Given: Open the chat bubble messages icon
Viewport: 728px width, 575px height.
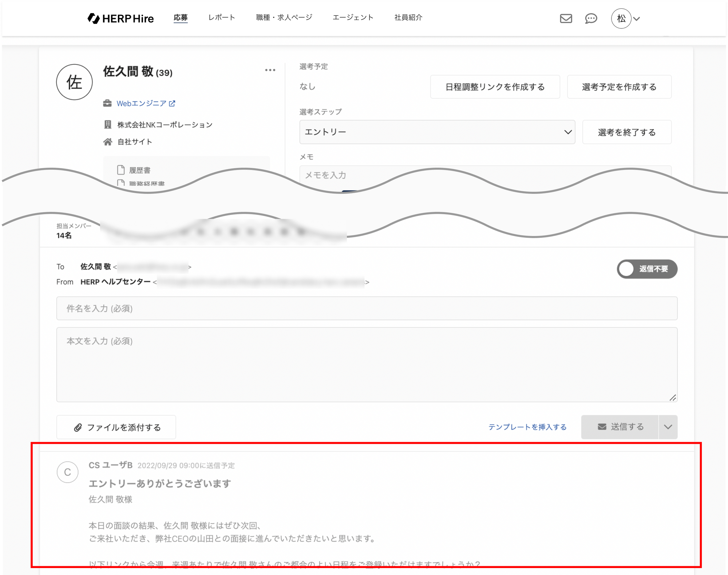Looking at the screenshot, I should 591,19.
